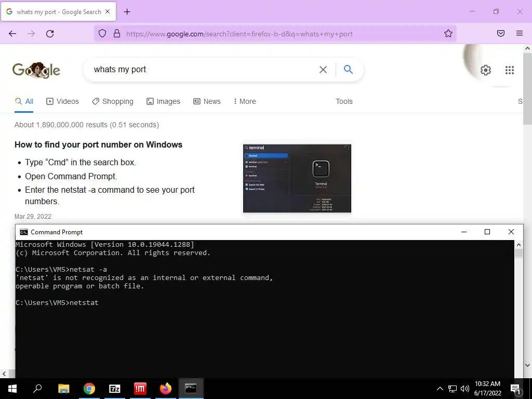Restore down the Firefox window
Screen dimensions: 532x399
tap(496, 11)
